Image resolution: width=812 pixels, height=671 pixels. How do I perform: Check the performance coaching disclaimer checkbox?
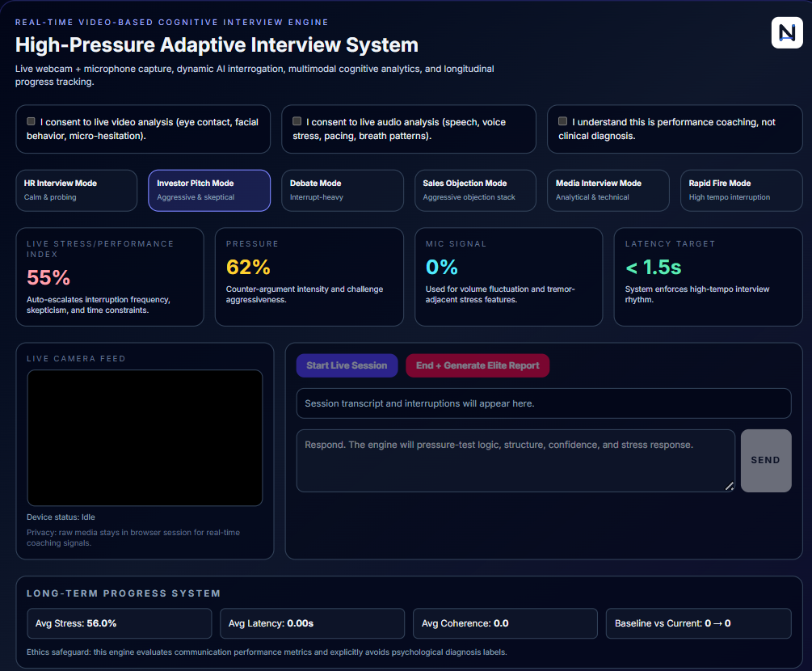562,120
